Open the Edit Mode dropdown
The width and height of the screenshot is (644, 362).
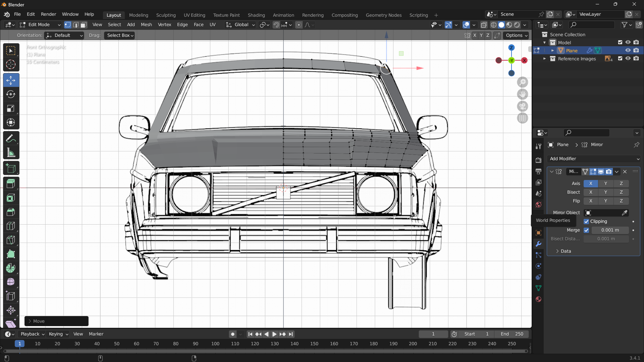40,25
